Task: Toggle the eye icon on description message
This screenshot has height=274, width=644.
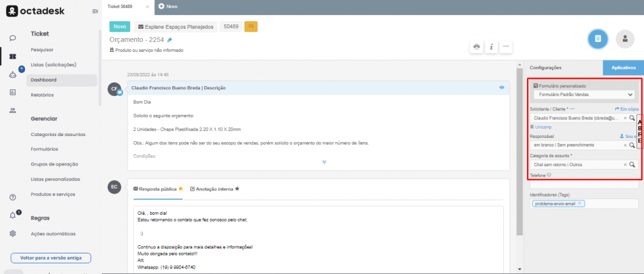Action: [x=501, y=87]
